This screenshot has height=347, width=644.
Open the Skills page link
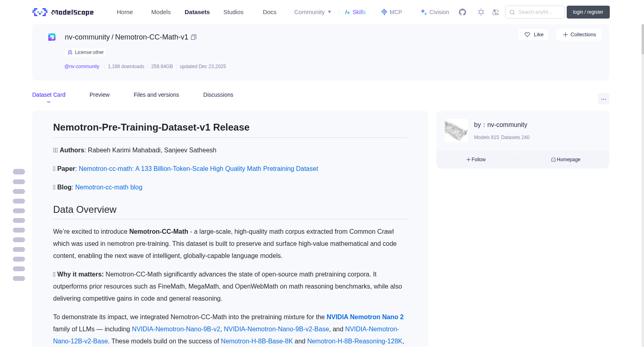tap(359, 12)
